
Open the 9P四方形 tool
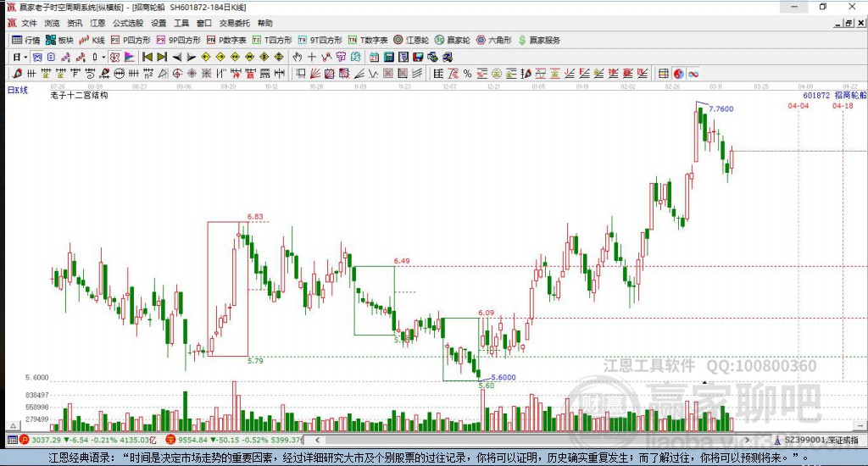pos(179,40)
